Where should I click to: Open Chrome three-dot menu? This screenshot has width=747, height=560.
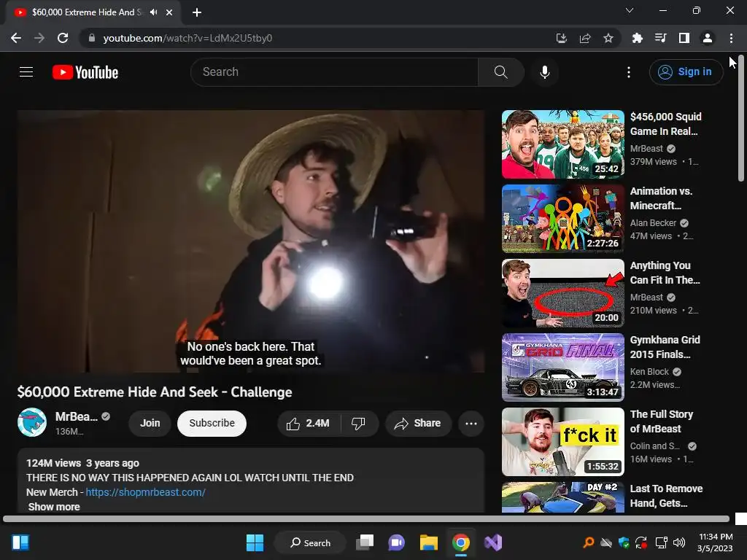(x=731, y=38)
